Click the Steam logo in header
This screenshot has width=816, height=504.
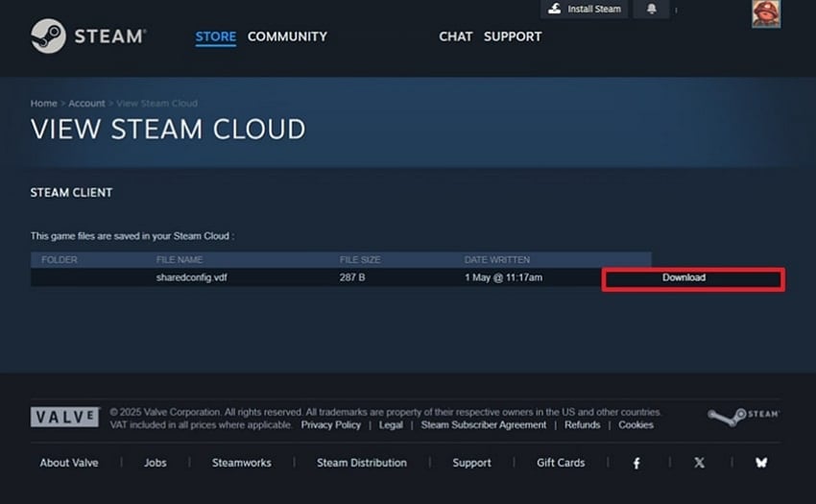(x=88, y=36)
